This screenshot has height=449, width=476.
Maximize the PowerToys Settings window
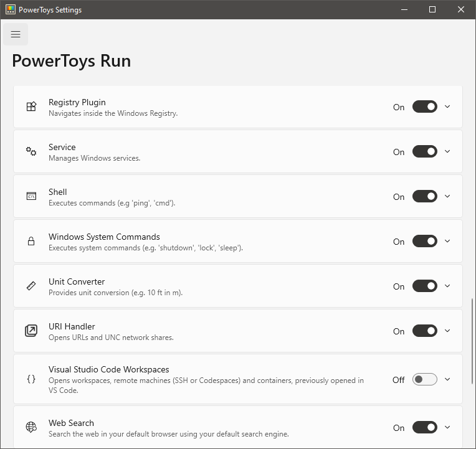pos(432,9)
